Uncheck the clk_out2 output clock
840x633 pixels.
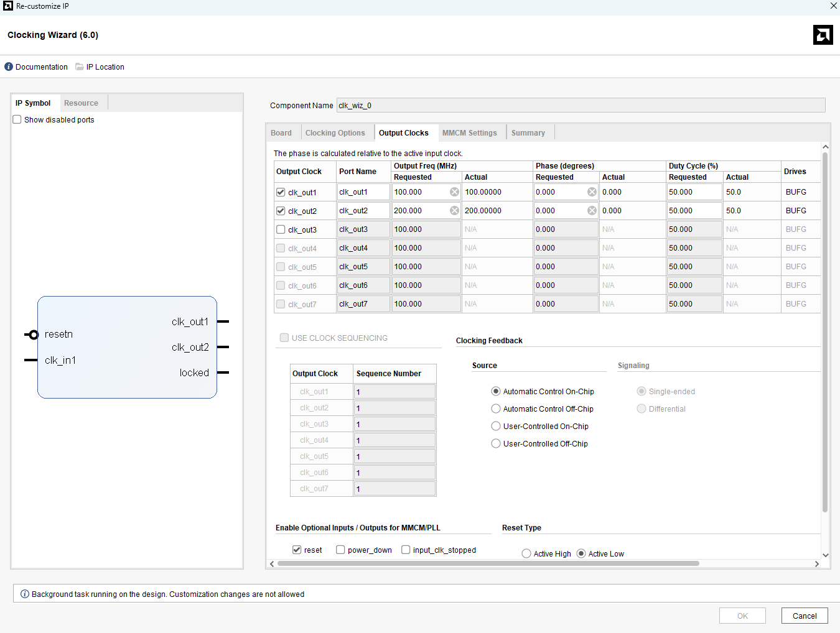tap(281, 211)
